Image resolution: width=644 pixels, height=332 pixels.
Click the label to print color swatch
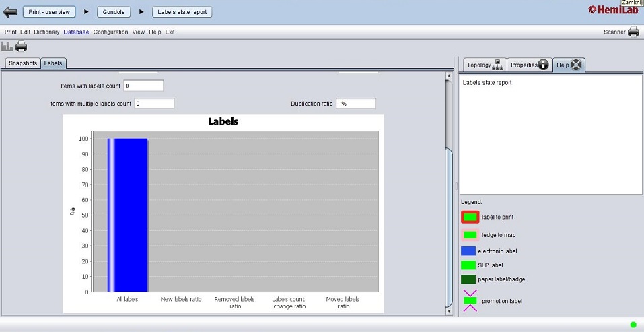pyautogui.click(x=470, y=217)
